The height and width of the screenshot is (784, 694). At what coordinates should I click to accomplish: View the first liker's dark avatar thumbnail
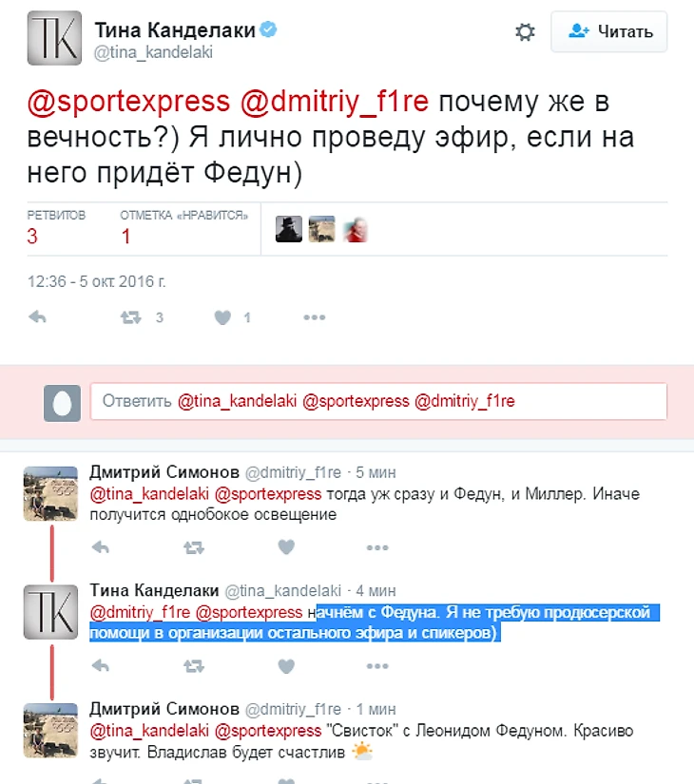coord(289,229)
